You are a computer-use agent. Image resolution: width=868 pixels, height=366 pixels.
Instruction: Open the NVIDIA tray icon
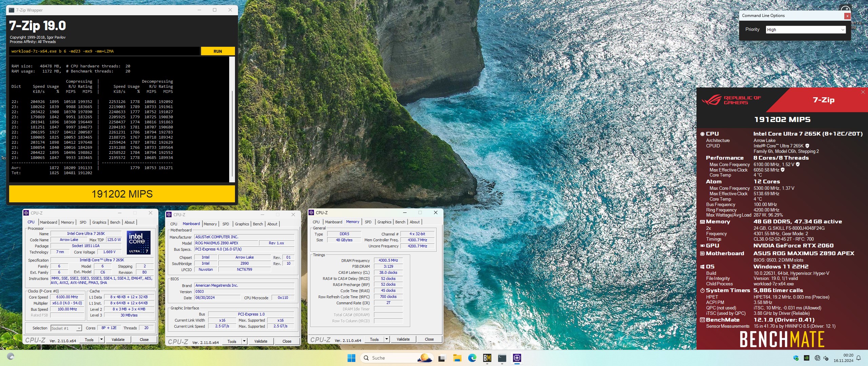807,358
